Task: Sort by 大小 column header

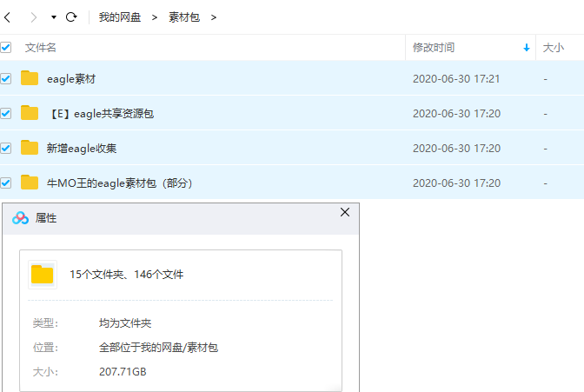Action: point(553,48)
